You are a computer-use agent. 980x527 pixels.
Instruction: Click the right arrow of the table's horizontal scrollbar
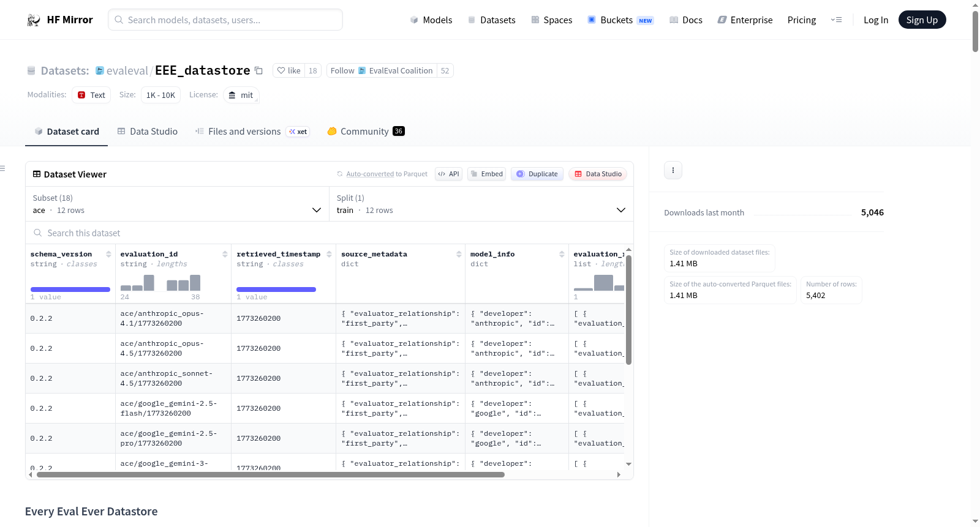(x=619, y=474)
